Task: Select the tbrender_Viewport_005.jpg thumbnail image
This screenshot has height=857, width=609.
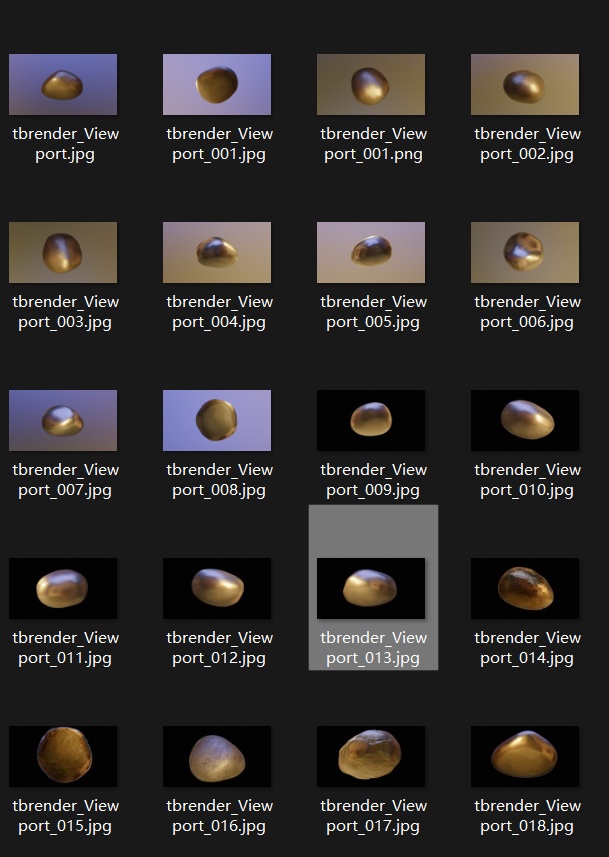Action: tap(371, 253)
